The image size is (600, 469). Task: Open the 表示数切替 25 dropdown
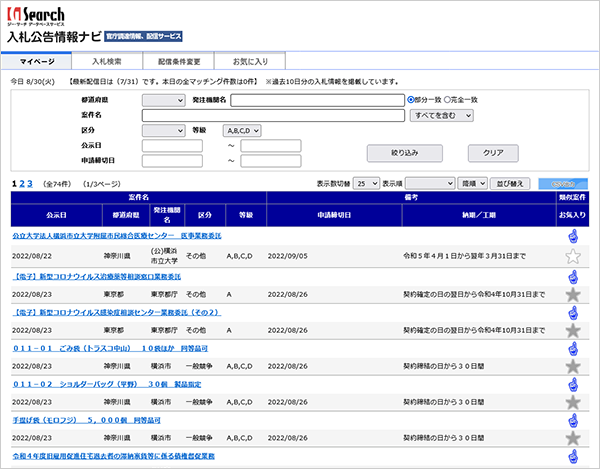click(366, 184)
